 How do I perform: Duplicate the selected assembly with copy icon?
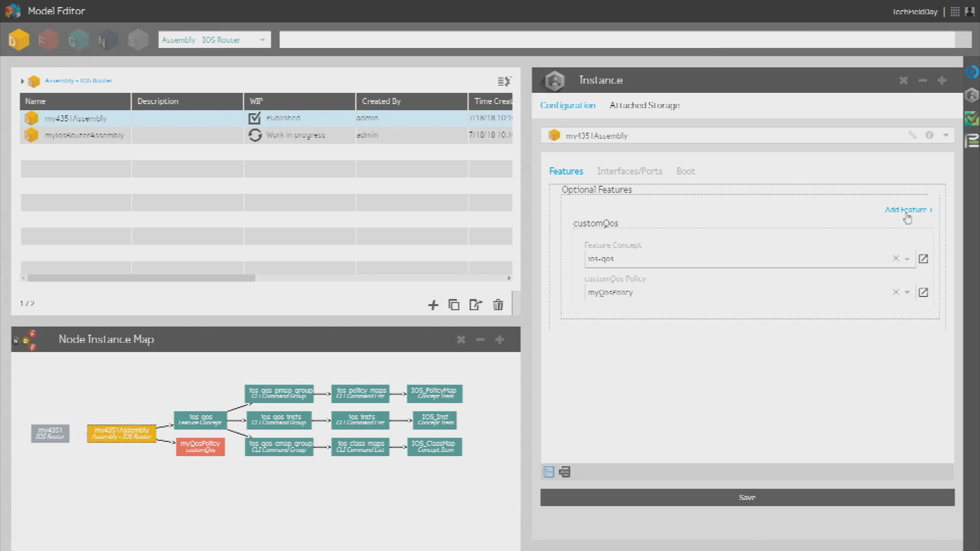coord(454,305)
